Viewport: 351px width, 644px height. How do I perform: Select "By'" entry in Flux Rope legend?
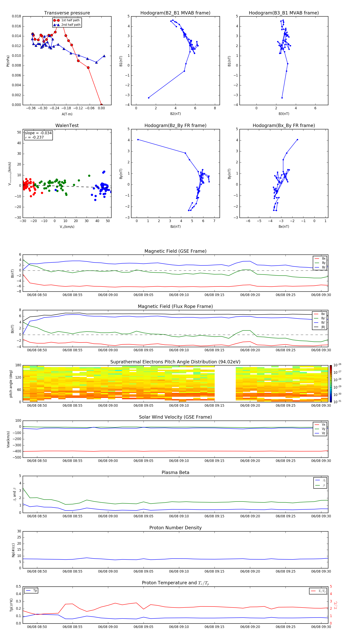tap(320, 318)
